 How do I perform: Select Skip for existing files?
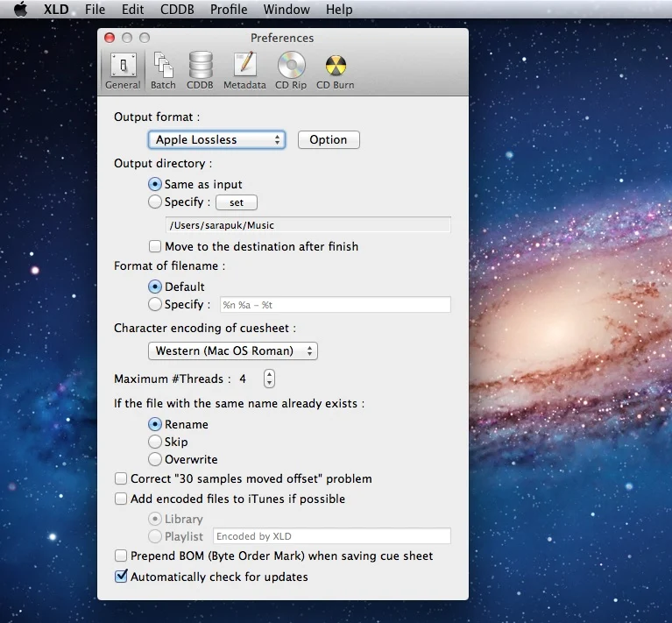point(155,442)
